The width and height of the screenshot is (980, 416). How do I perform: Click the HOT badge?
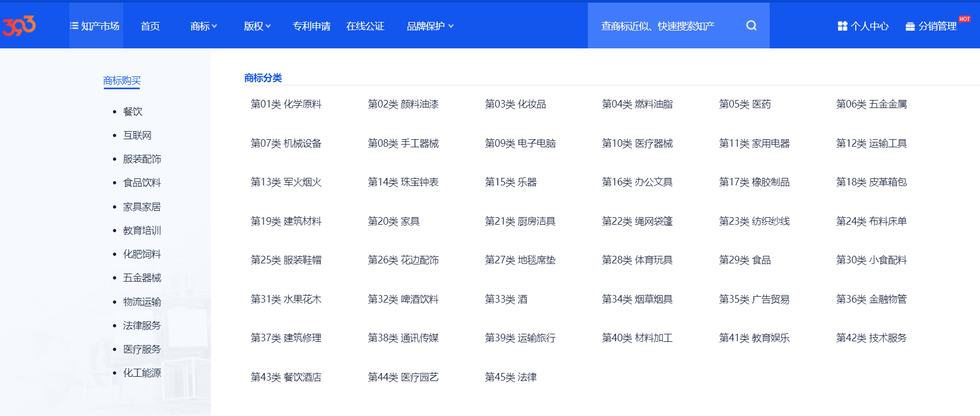click(964, 19)
